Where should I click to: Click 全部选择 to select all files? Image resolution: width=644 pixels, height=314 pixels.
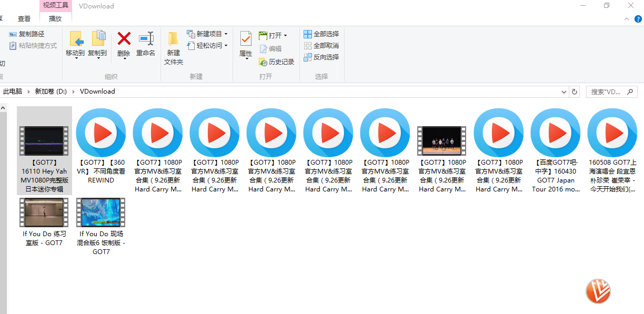[321, 34]
